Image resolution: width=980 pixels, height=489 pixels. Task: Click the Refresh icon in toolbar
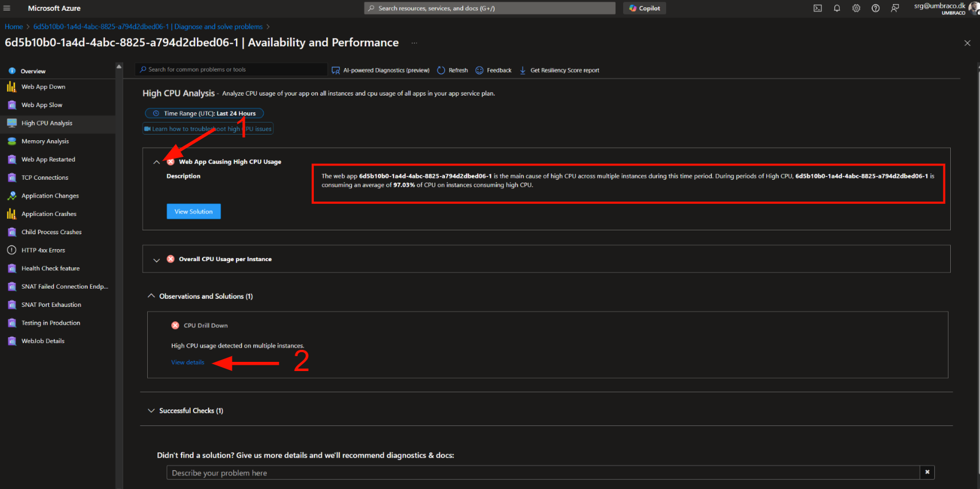pyautogui.click(x=441, y=70)
